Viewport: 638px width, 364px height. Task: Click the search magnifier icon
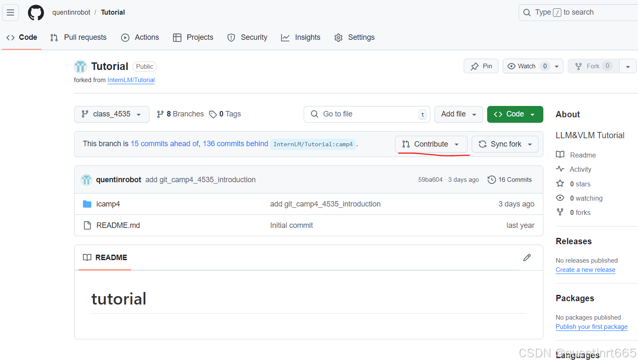point(527,13)
